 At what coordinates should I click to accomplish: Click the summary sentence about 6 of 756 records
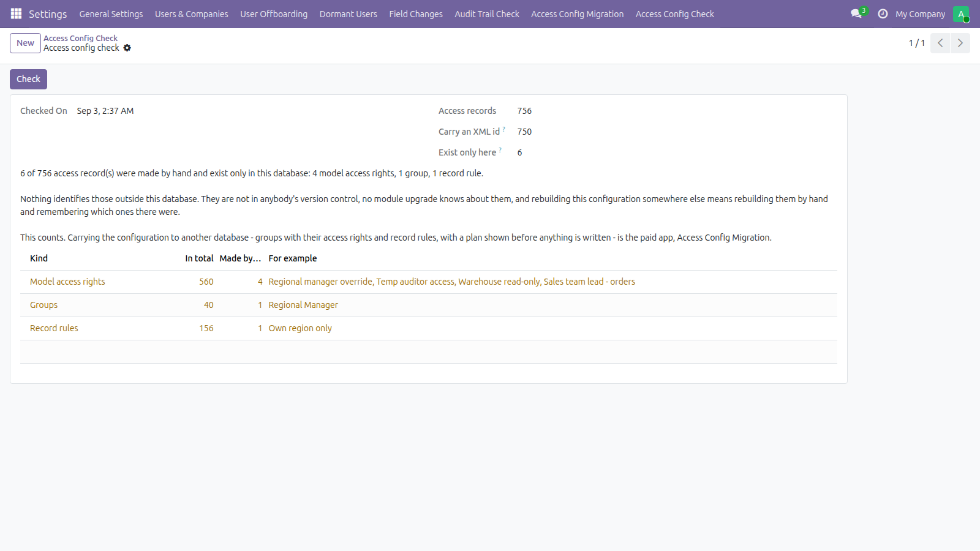click(252, 173)
